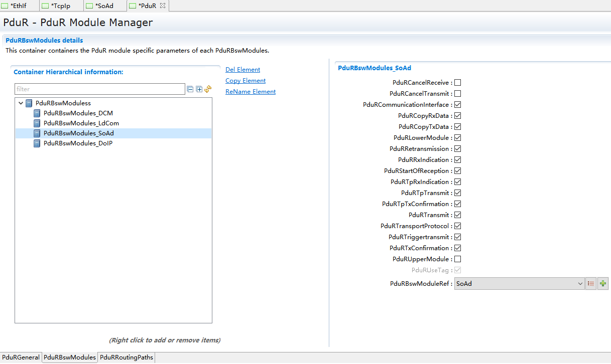Select PduRBswModules_DCM in the tree

click(78, 113)
